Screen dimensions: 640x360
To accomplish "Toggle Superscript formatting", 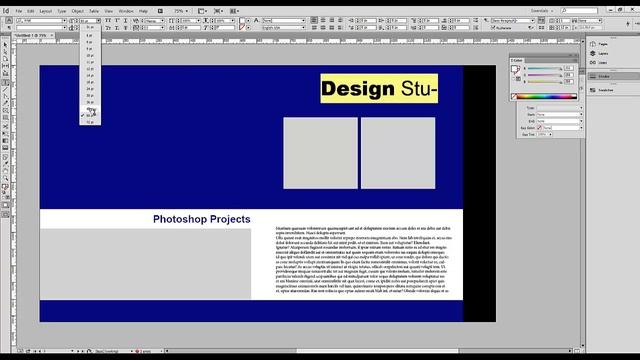I will click(117, 20).
